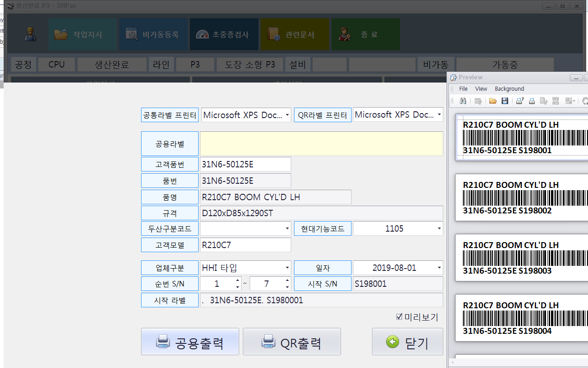588x368 pixels.
Task: Click the Preview window title icon
Action: point(453,78)
